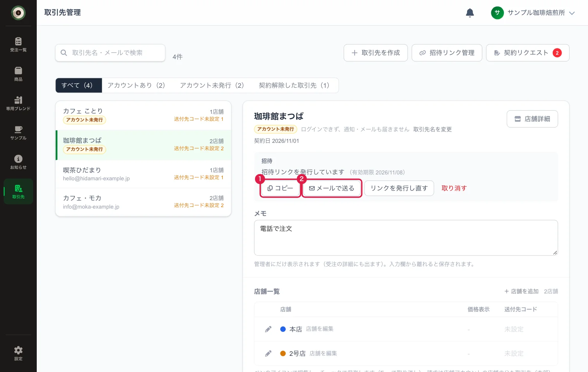Open the notifications bell
588x372 pixels.
coord(470,13)
